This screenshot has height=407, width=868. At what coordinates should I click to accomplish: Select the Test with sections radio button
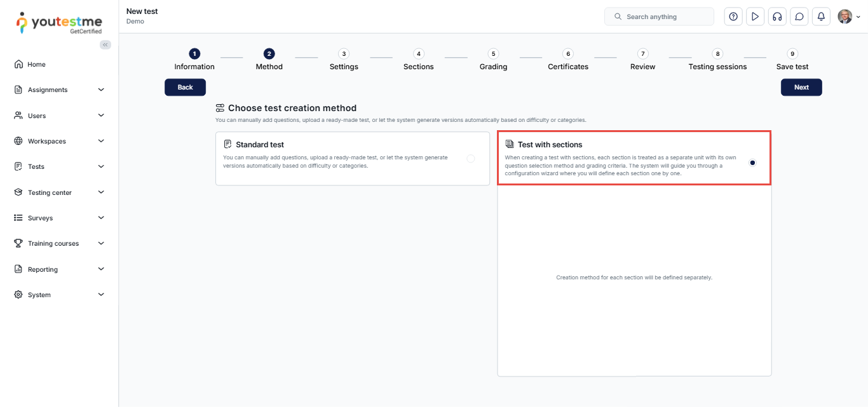tap(752, 163)
